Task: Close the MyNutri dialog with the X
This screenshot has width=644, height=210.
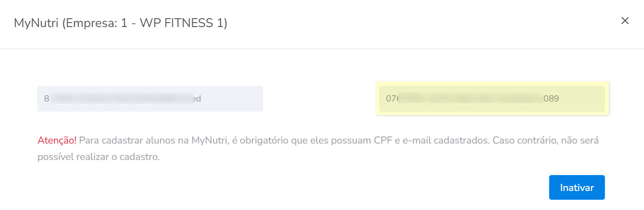Action: click(625, 21)
